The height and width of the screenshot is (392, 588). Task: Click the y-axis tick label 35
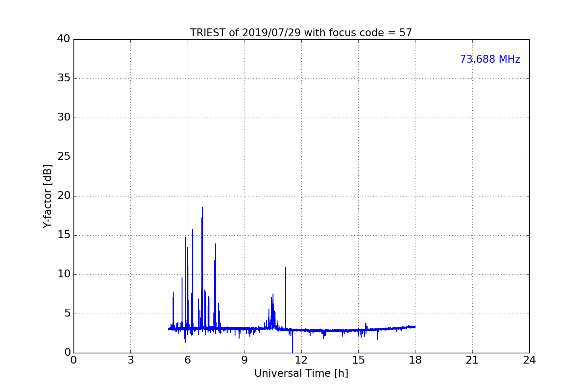tap(64, 78)
